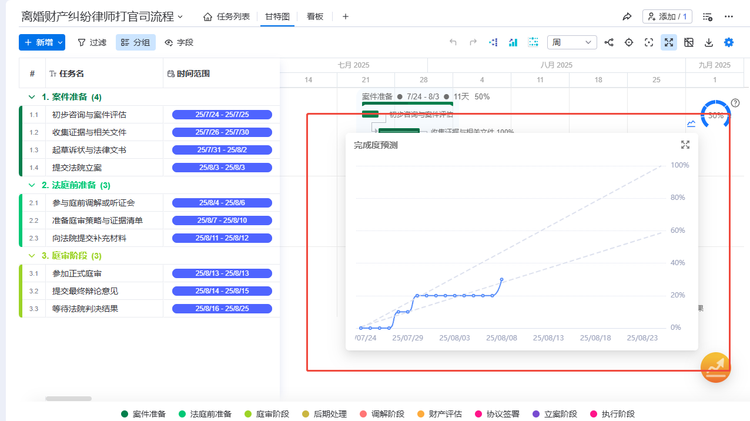Open the list settings icon beside 添加
This screenshot has height=421, width=750.
(x=707, y=17)
